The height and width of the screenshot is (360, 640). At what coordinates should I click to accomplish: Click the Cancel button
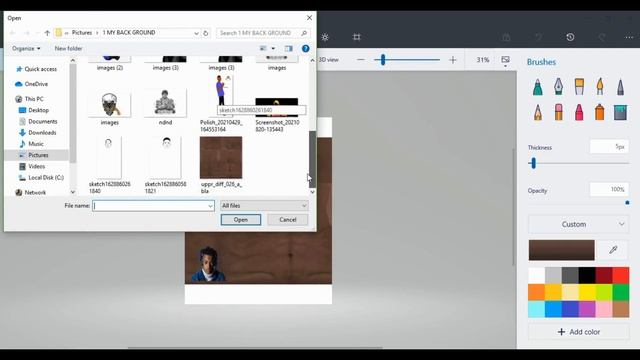coord(288,220)
